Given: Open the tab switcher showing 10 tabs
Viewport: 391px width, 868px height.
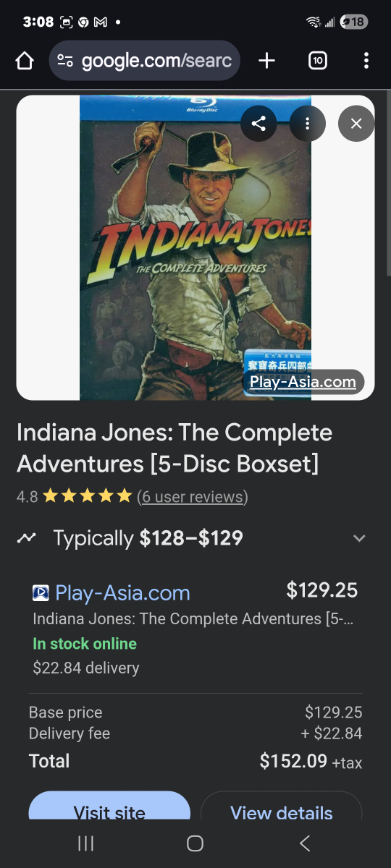Looking at the screenshot, I should [317, 61].
